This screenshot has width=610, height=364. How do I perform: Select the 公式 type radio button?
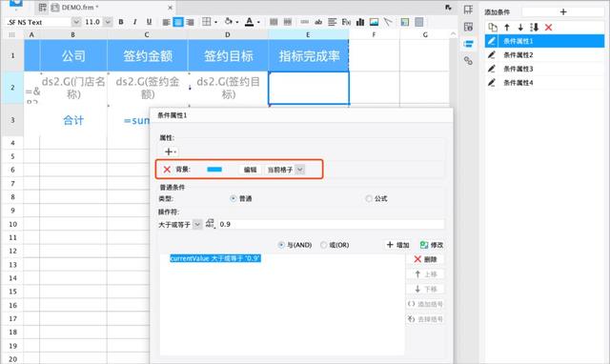tap(369, 199)
